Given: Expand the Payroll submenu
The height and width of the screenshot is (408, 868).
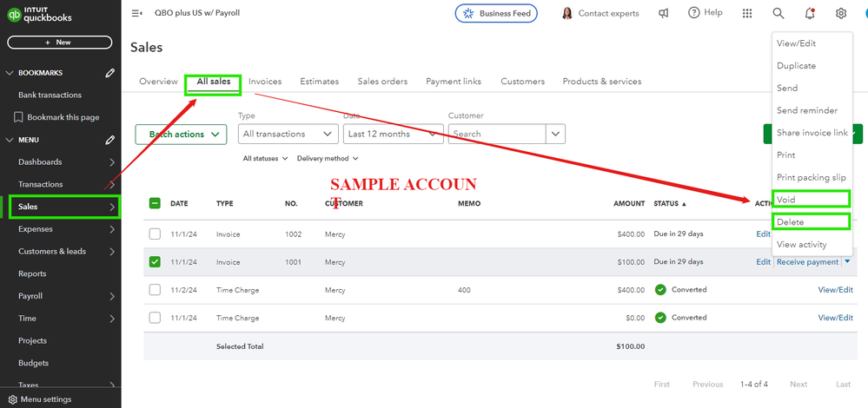Looking at the screenshot, I should tap(112, 296).
